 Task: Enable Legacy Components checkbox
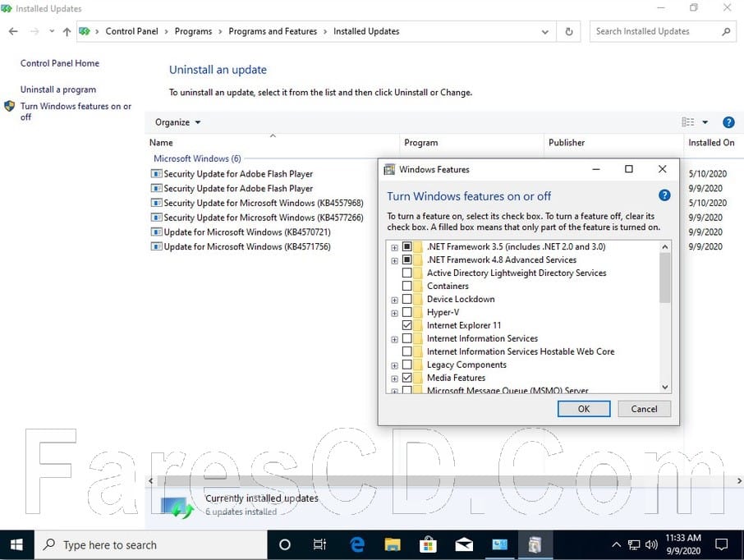406,365
